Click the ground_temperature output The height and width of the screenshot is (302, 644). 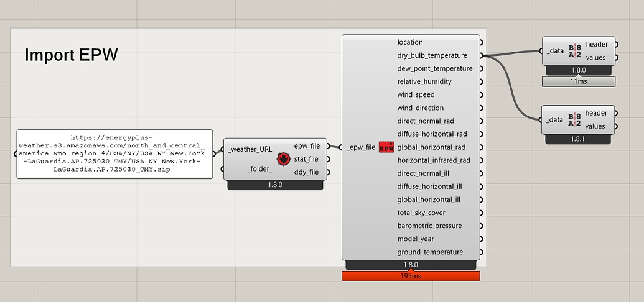430,252
